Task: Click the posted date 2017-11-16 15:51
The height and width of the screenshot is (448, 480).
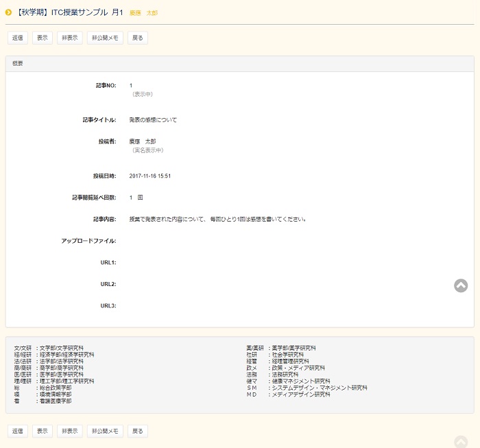Action: [x=149, y=176]
